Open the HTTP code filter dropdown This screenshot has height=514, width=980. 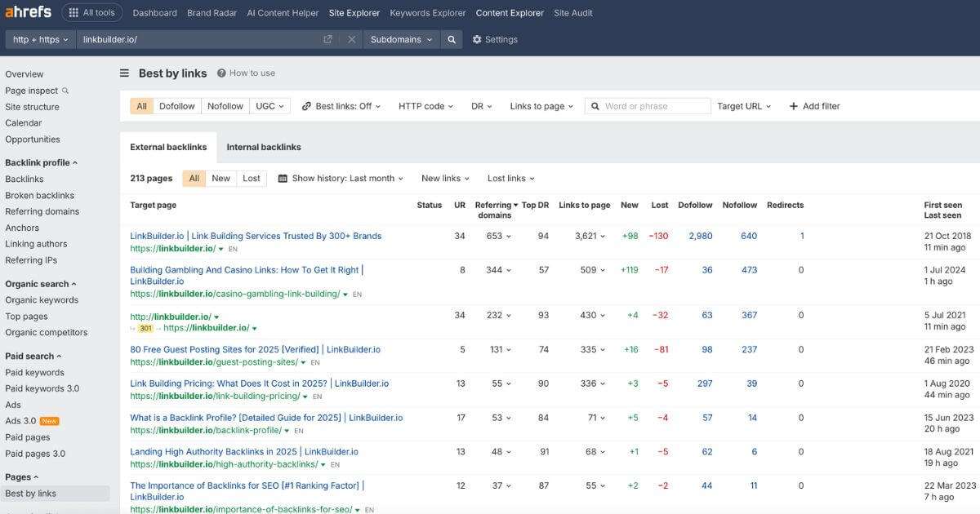point(425,106)
